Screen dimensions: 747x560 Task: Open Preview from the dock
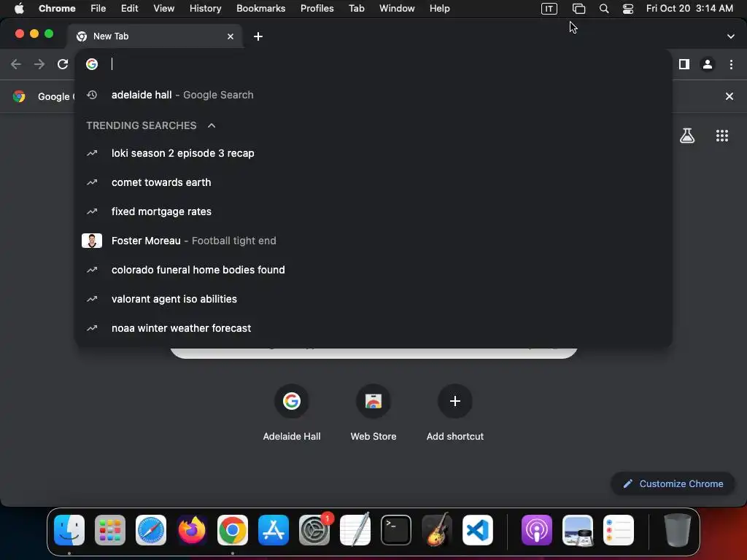(578, 530)
